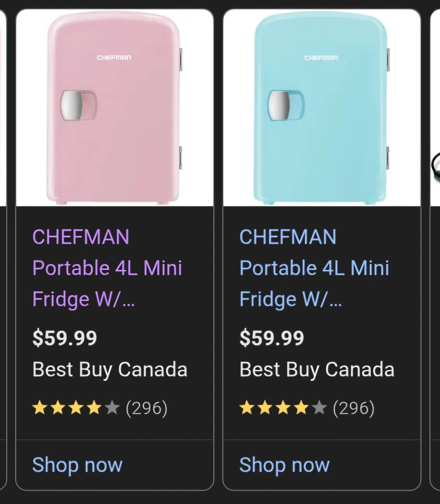
Task: Open the (296) reviews count for pink fridge
Action: click(147, 408)
